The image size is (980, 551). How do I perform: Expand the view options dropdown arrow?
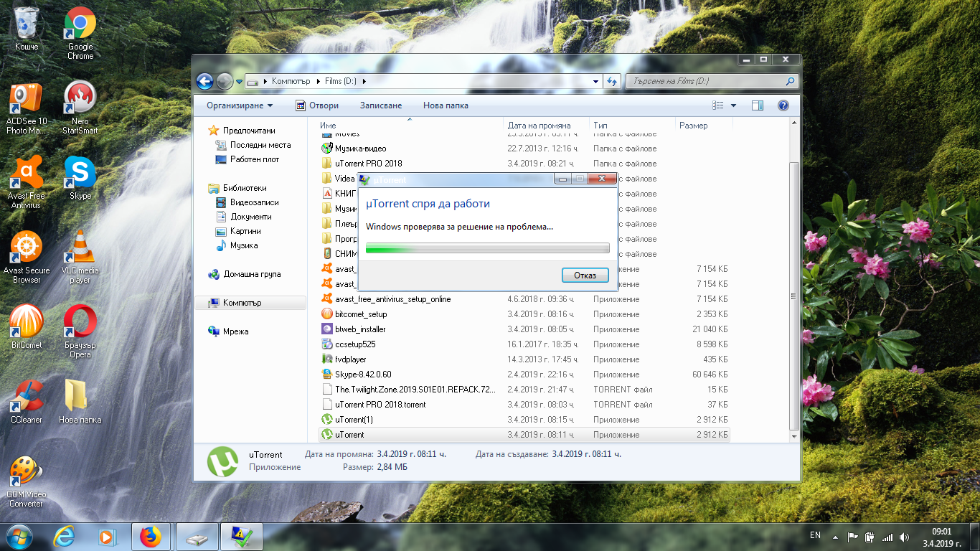[733, 105]
